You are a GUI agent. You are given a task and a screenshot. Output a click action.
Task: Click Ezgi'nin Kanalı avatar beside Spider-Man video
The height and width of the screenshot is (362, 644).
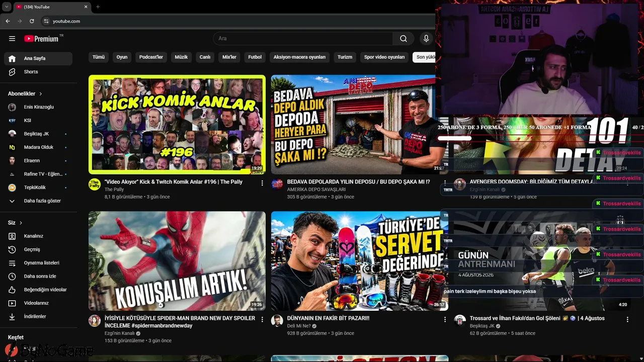tap(95, 321)
